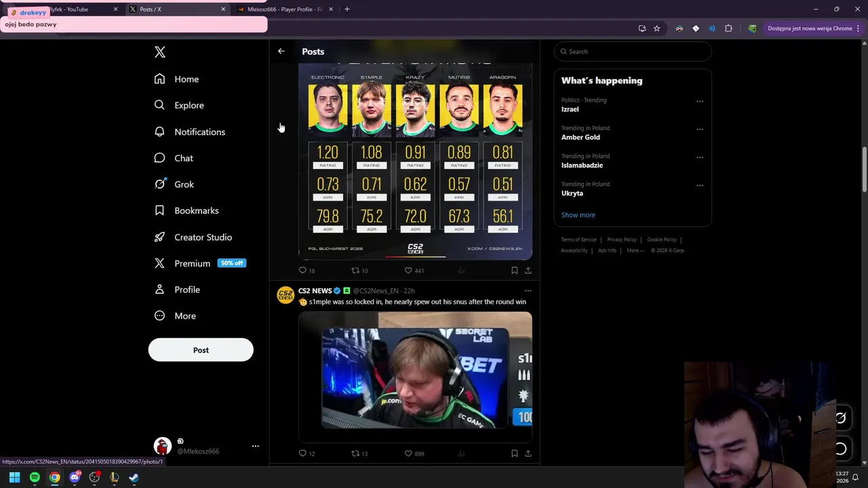Click the 50% off Premium badge
The width and height of the screenshot is (868, 488).
tap(232, 263)
